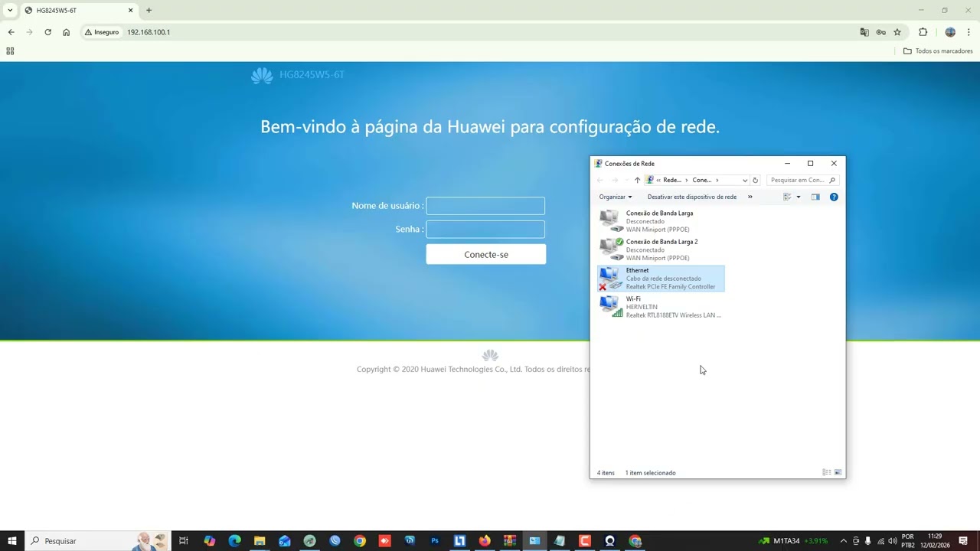This screenshot has height=551, width=980.
Task: Open the notification center icon
Action: [x=963, y=541]
